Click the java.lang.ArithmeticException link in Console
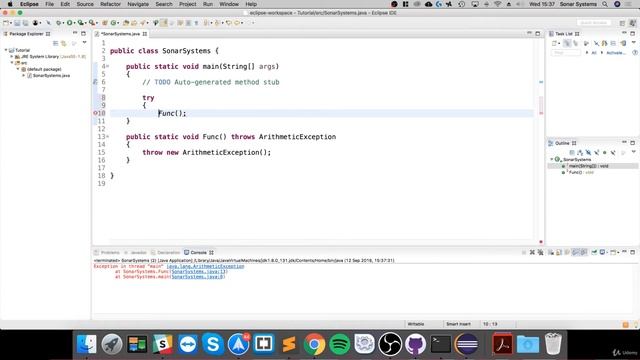 [x=205, y=266]
